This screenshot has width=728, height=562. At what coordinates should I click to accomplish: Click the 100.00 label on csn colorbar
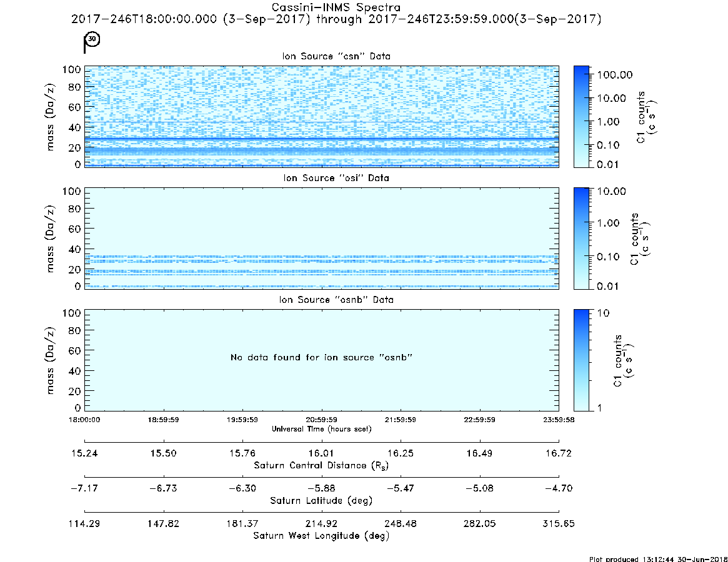[x=615, y=75]
